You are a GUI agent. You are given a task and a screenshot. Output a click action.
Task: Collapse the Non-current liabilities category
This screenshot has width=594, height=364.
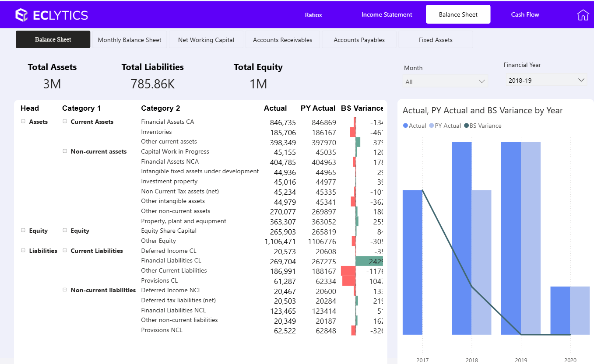point(65,290)
